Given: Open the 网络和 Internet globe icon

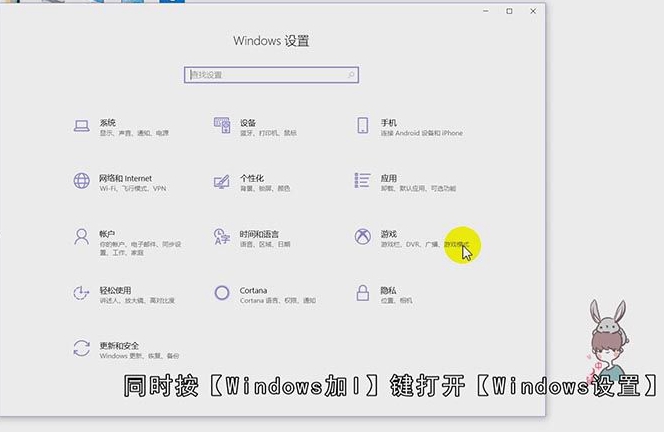Looking at the screenshot, I should pos(82,181).
